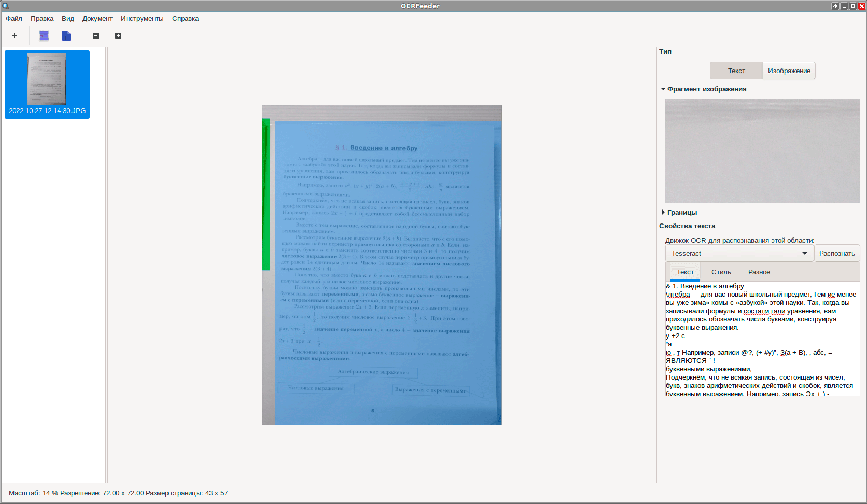The width and height of the screenshot is (867, 504).
Task: Open the Tesseract OCR engine dropdown
Action: tap(738, 254)
